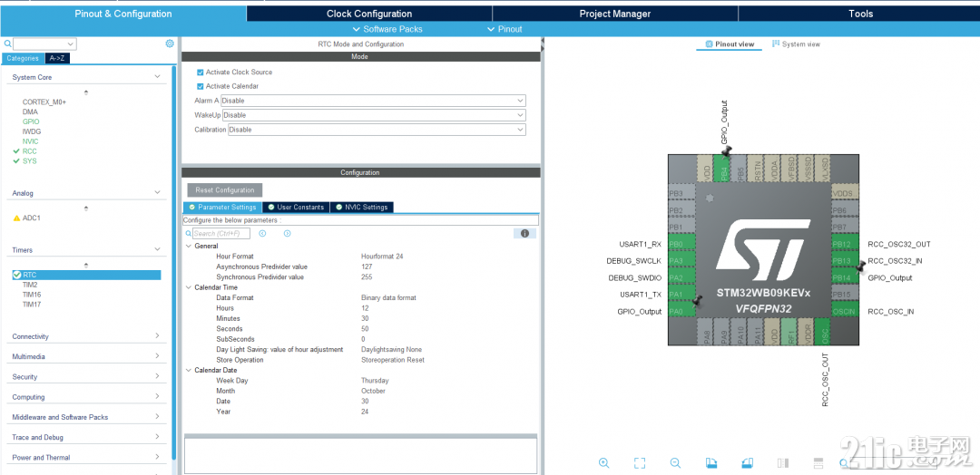Click the ST logo on the chip

763,250
